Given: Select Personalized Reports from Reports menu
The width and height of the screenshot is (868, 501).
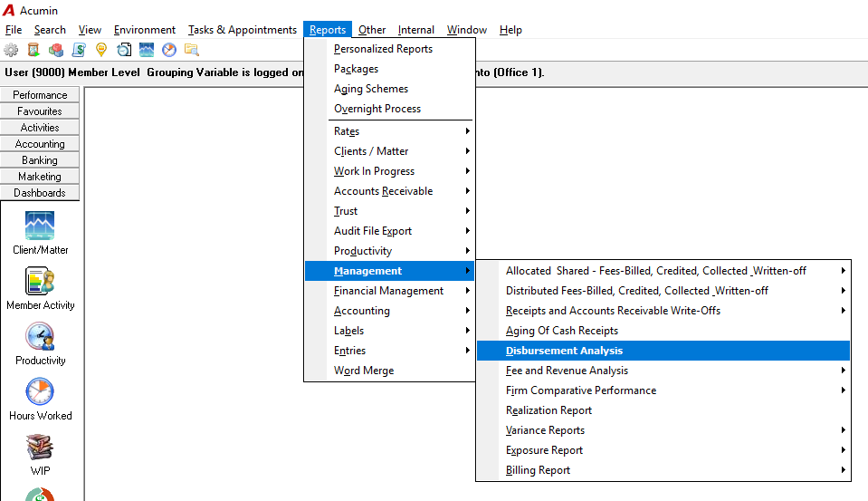Looking at the screenshot, I should click(x=390, y=49).
